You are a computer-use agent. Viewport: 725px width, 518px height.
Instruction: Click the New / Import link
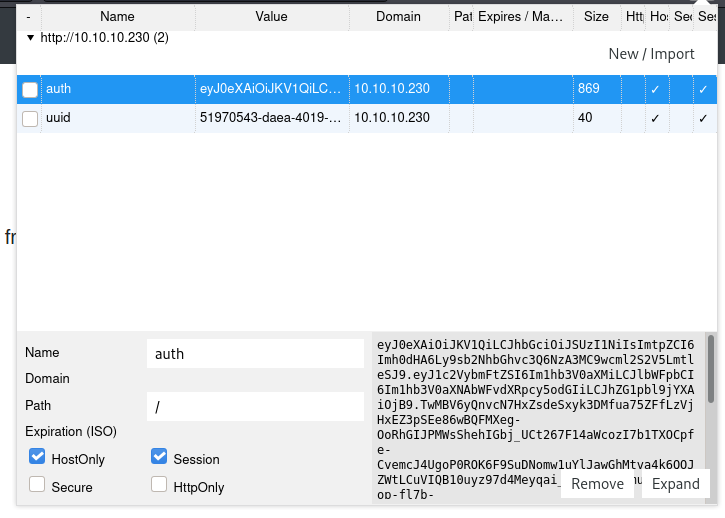(651, 54)
